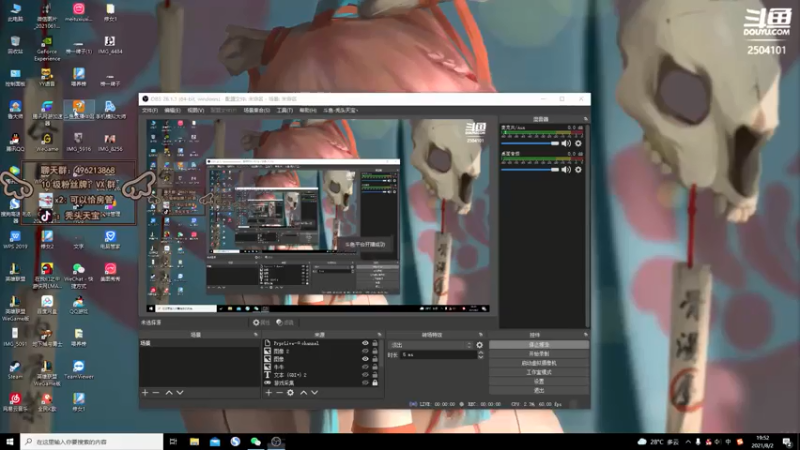Adjust the first mixer channel volume slider
This screenshot has height=450, width=800.
(x=530, y=143)
